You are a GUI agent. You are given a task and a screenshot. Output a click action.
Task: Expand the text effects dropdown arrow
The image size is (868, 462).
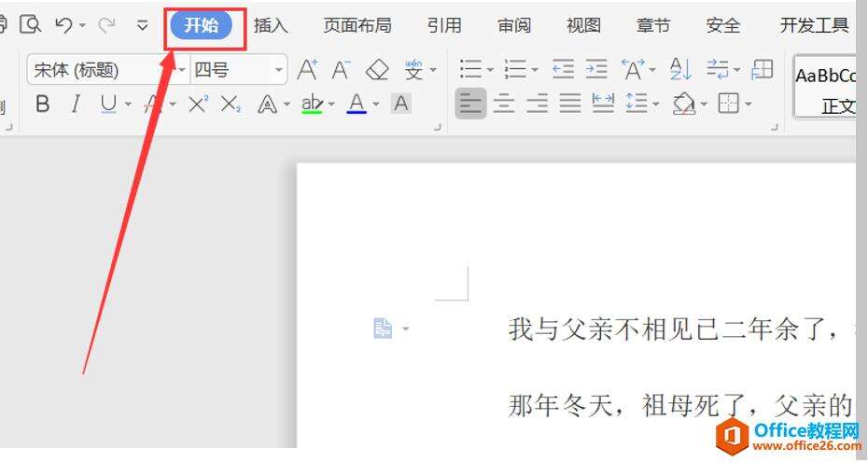point(287,104)
